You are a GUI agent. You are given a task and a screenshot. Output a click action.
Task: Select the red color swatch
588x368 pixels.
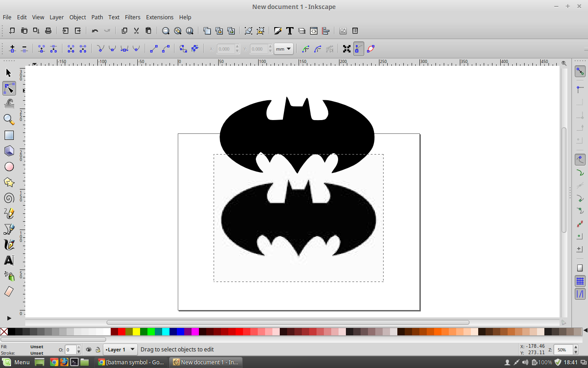coord(122,332)
